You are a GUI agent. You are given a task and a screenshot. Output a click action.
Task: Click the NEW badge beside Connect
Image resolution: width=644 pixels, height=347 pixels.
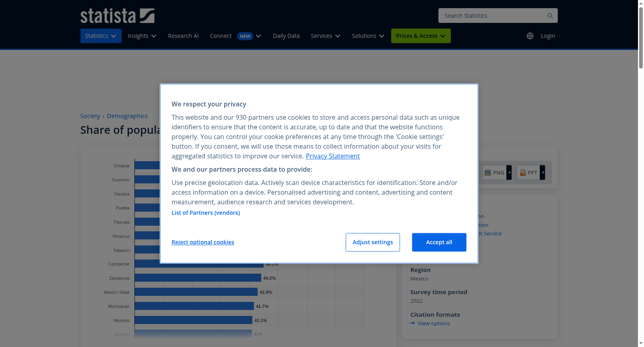(x=245, y=36)
